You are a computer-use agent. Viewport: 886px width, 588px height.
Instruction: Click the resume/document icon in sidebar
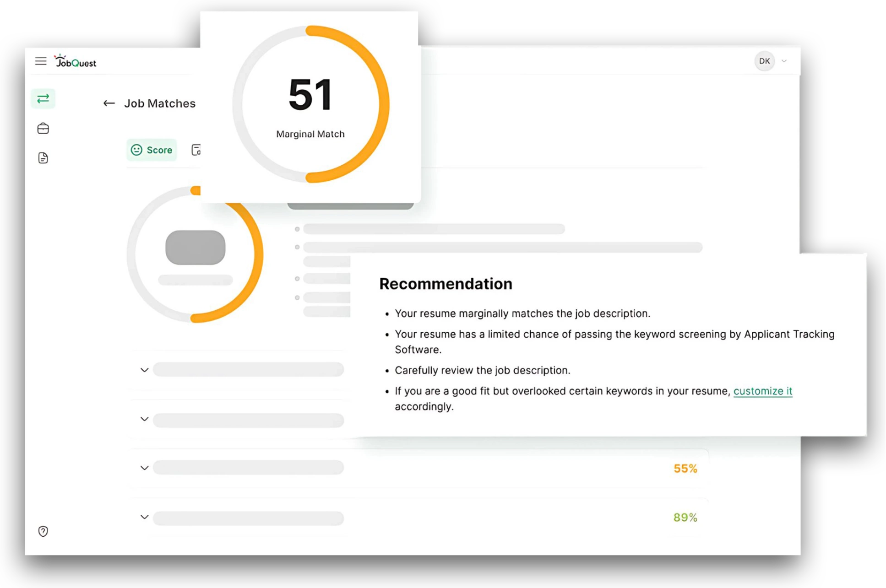tap(43, 158)
